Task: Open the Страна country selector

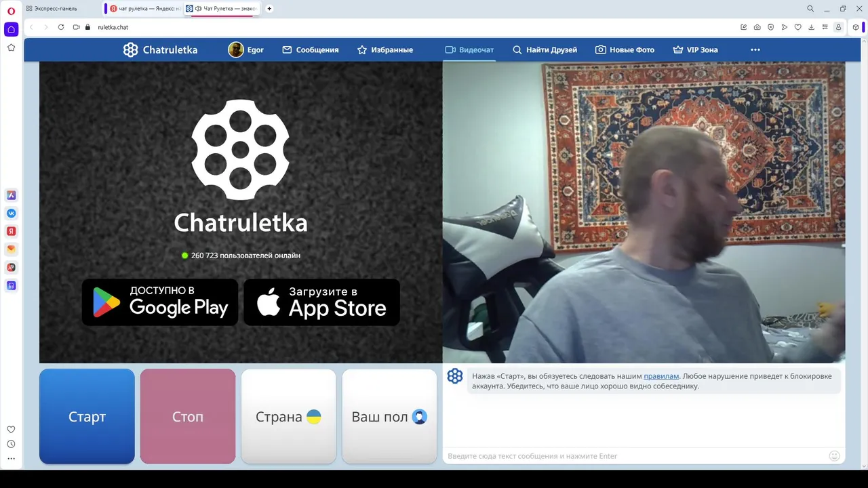Action: tap(288, 416)
